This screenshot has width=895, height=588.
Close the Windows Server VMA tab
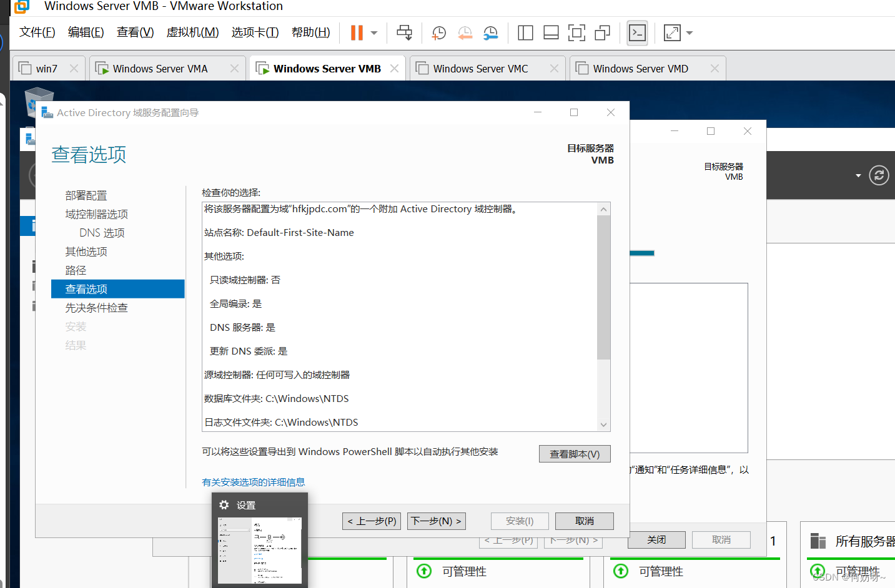coord(234,69)
